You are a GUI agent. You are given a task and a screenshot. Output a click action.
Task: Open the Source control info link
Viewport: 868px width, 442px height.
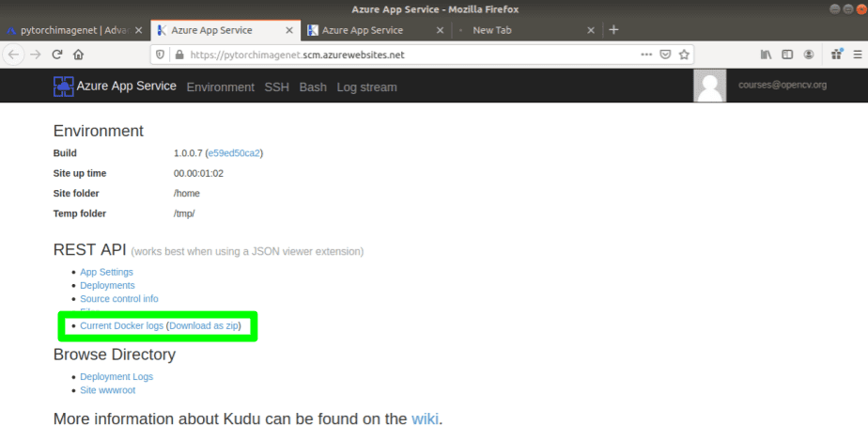(x=119, y=298)
